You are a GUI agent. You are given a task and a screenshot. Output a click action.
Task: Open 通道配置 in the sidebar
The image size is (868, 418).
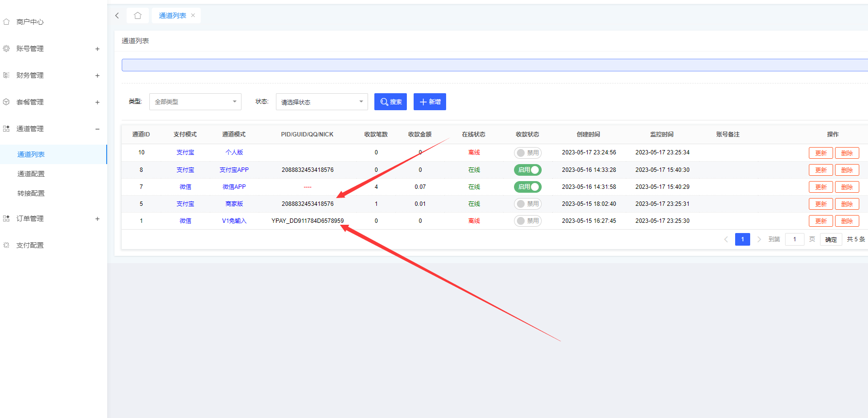pyautogui.click(x=31, y=174)
